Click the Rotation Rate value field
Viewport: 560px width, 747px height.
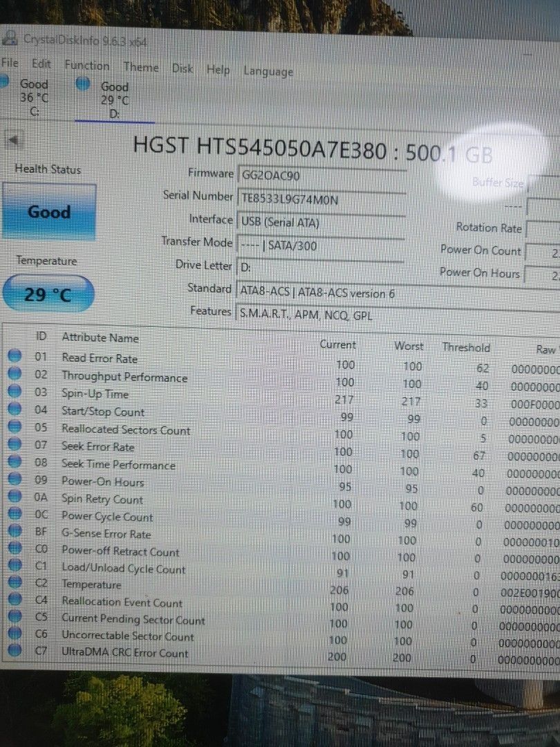(x=543, y=230)
